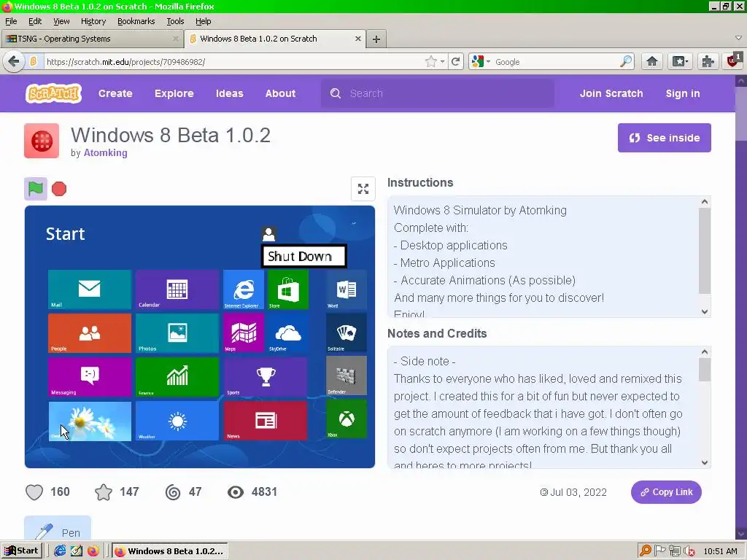The image size is (747, 560).
Task: Open the About page
Action: [281, 93]
